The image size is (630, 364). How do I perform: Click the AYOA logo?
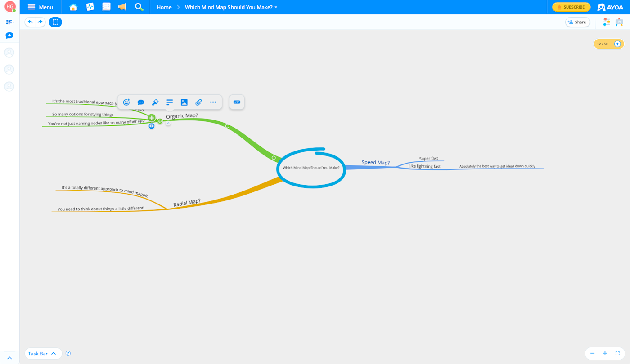click(x=611, y=7)
